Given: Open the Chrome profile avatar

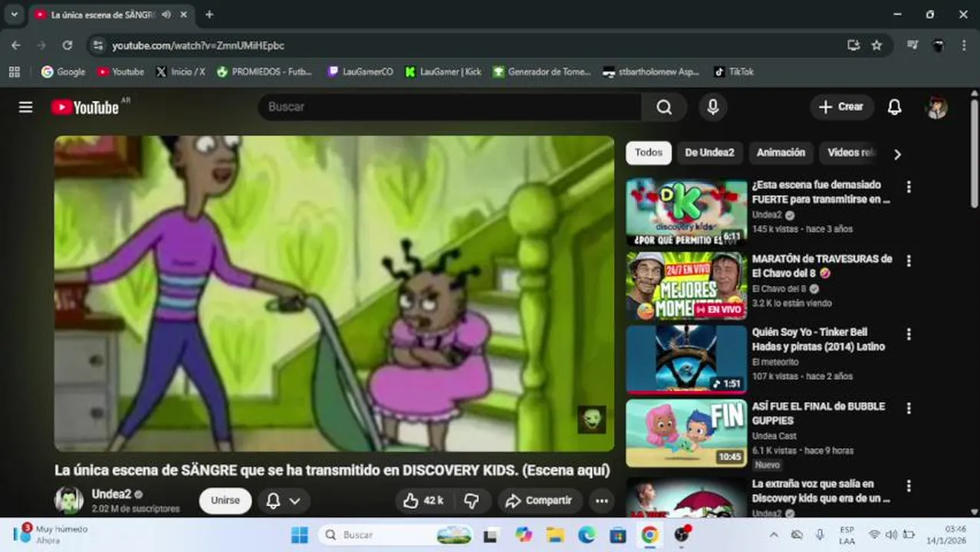Looking at the screenshot, I should click(x=938, y=45).
